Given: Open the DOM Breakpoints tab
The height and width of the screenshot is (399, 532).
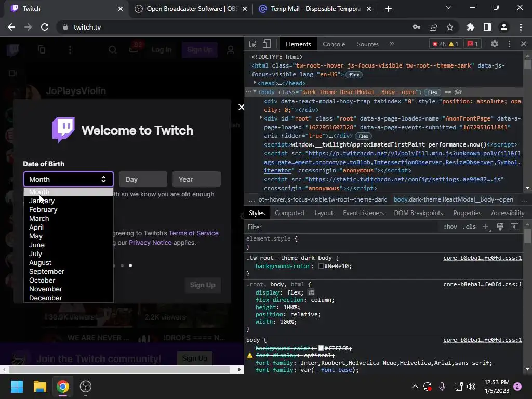Looking at the screenshot, I should (418, 213).
